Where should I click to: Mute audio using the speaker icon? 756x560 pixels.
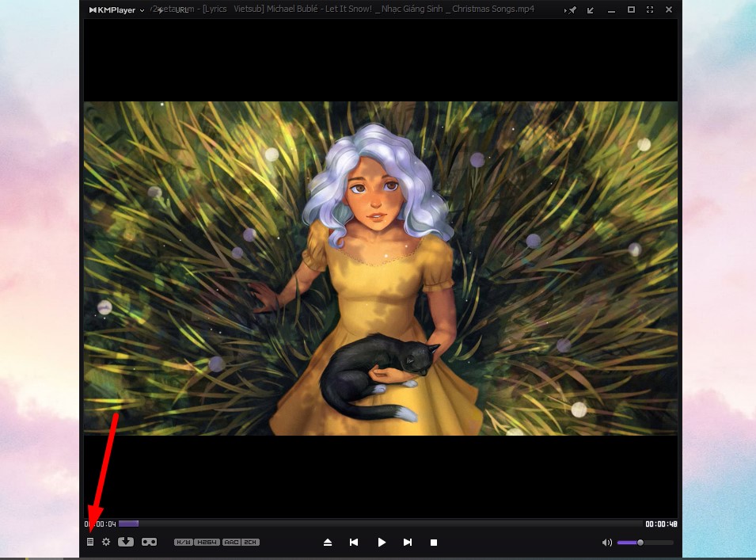click(606, 543)
